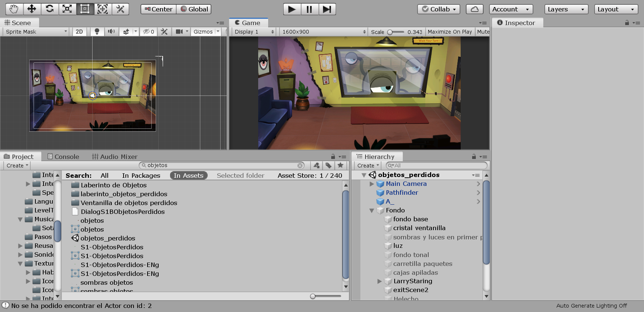The width and height of the screenshot is (644, 312).
Task: Toggle scene lighting bulb button
Action: point(97,32)
